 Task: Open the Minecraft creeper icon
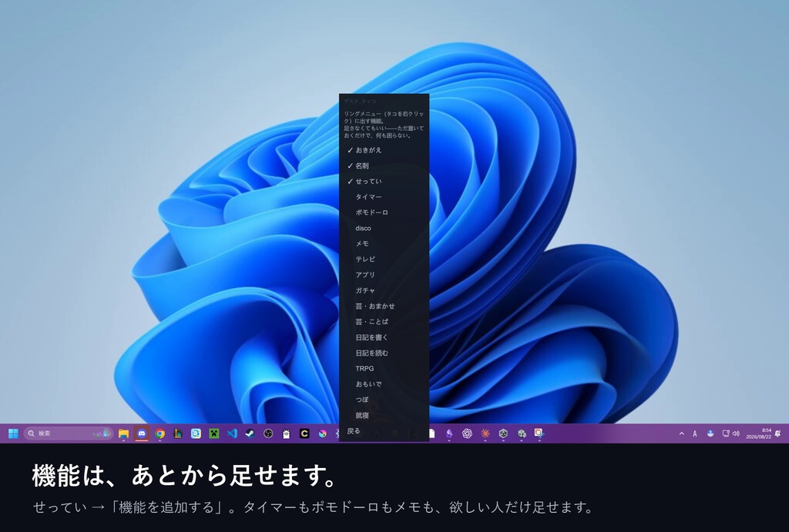point(214,433)
